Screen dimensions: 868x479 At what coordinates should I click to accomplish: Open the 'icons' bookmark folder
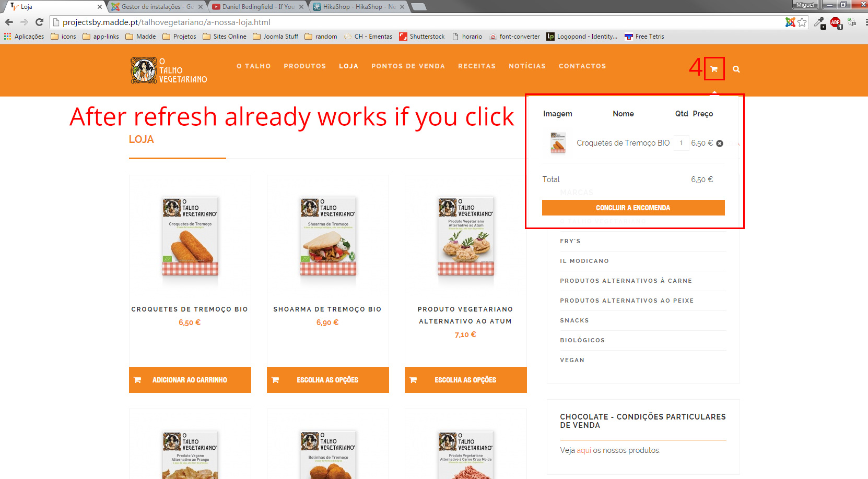click(x=63, y=37)
